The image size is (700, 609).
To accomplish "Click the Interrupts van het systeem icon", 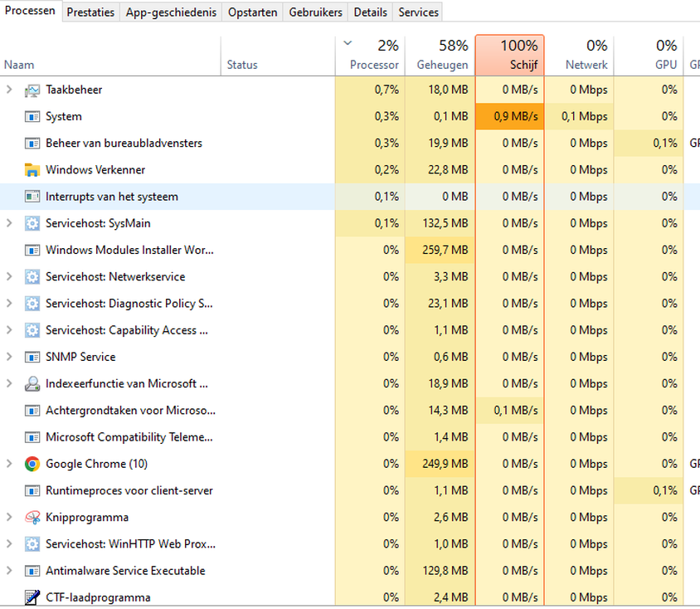I will (32, 197).
